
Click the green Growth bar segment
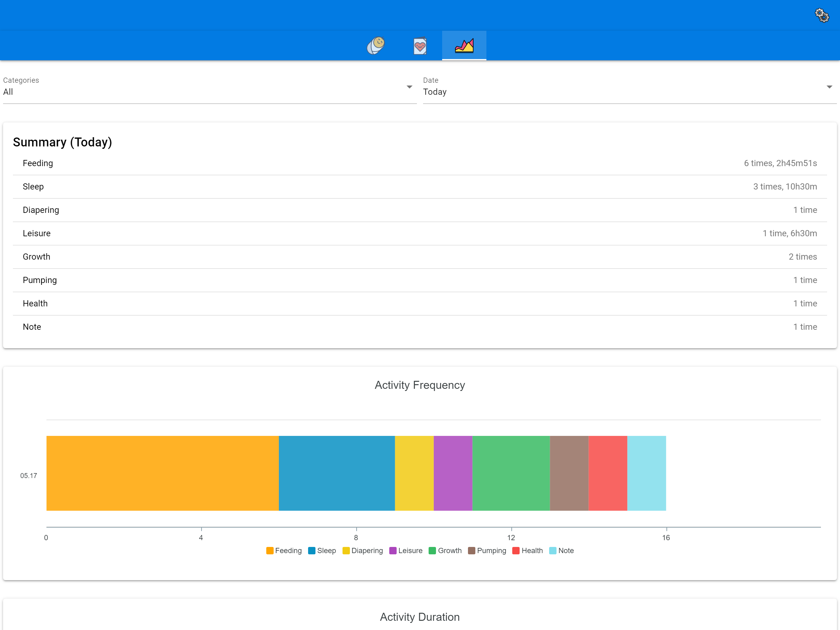(511, 473)
